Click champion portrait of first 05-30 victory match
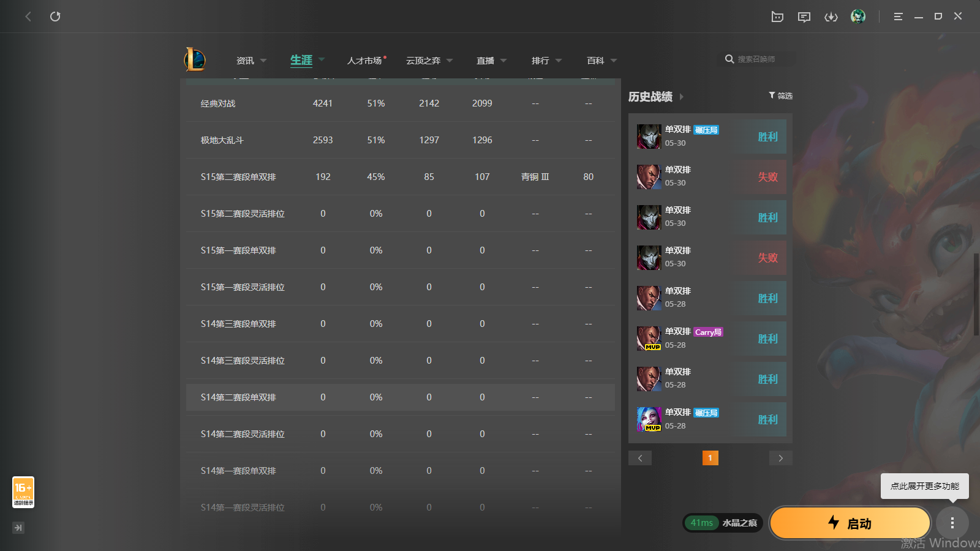Screen dimensions: 980x551 pyautogui.click(x=649, y=137)
